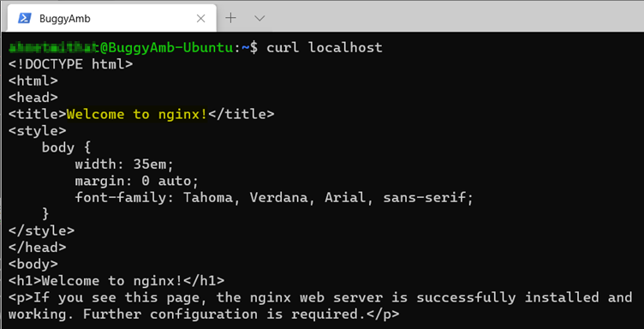The image size is (644, 329).
Task: Click 'Further configuration is required' text
Action: click(x=220, y=314)
